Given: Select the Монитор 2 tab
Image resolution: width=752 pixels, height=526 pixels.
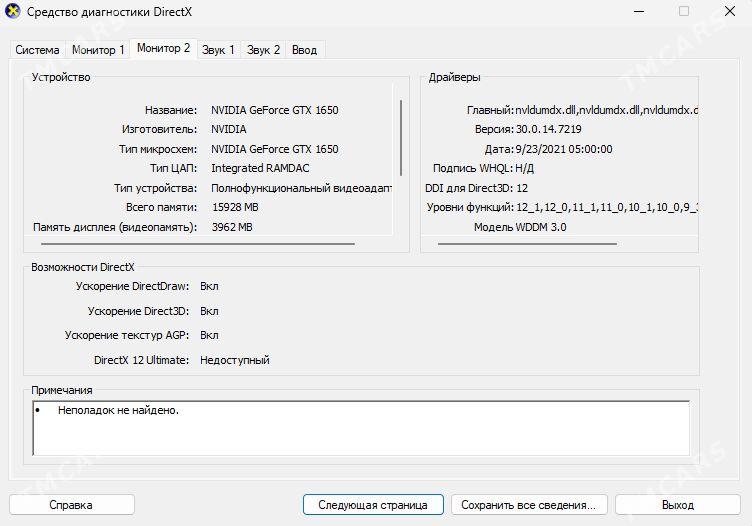Looking at the screenshot, I should pyautogui.click(x=163, y=48).
